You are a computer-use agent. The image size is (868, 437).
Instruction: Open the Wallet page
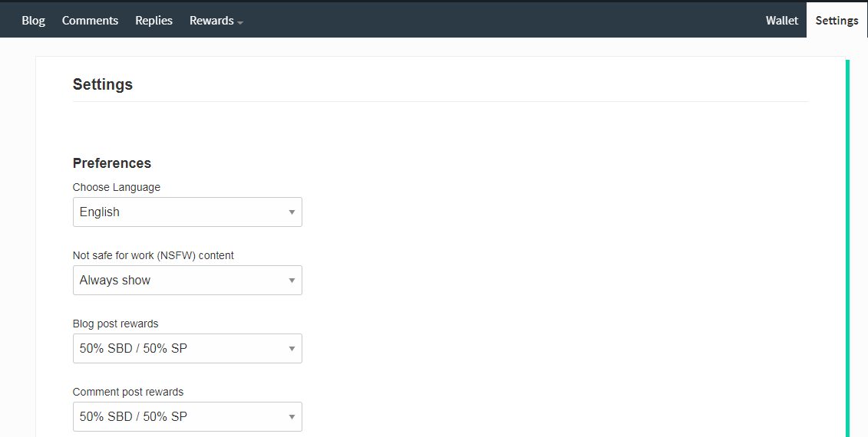click(x=781, y=21)
